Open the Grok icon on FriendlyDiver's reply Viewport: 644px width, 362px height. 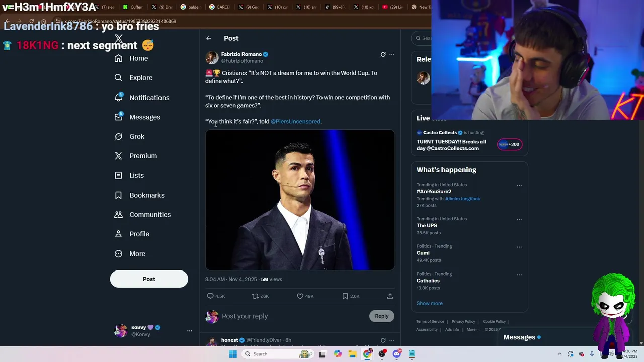[x=383, y=340]
